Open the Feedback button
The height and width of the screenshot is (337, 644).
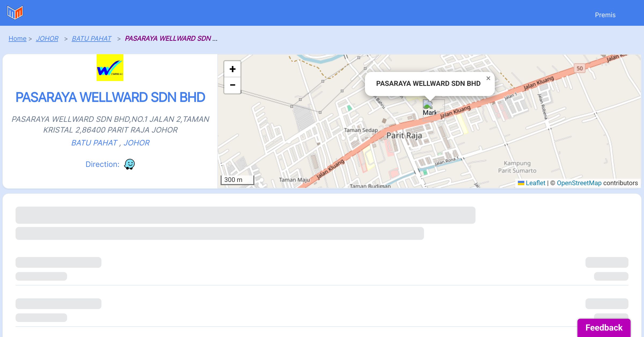click(x=604, y=328)
